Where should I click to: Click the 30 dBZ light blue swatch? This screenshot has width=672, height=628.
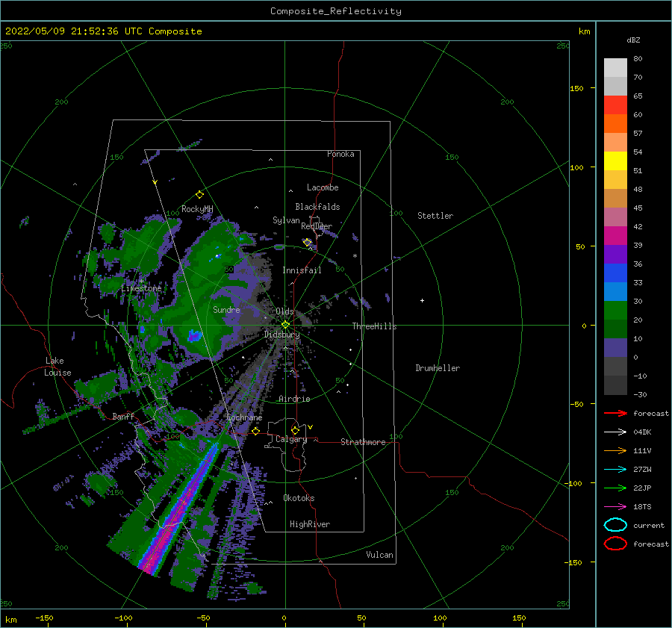pyautogui.click(x=615, y=291)
